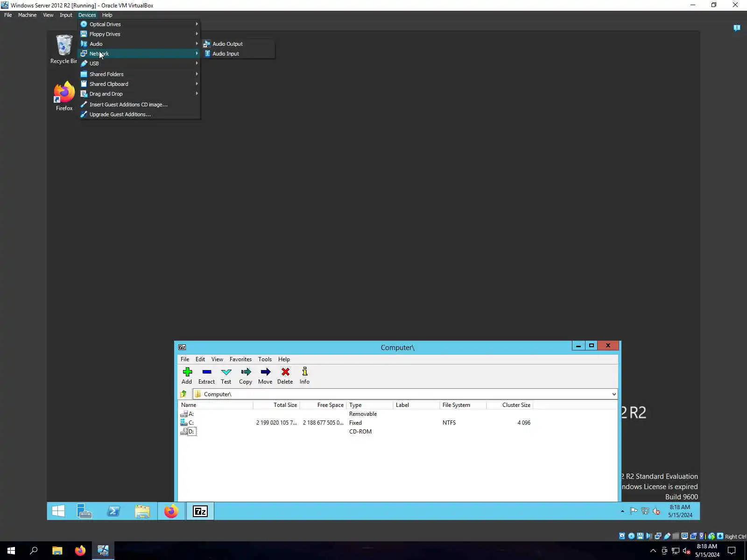Sort by the Total Size column header
Screen dimensions: 747x560
(276, 405)
